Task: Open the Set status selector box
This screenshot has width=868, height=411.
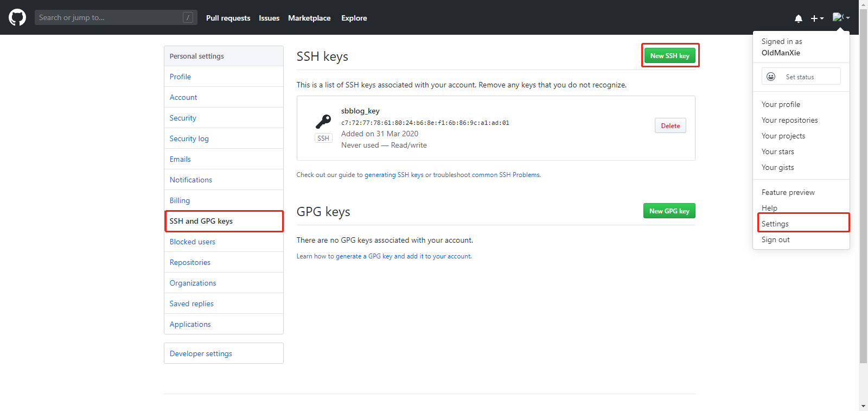Action: coord(801,76)
